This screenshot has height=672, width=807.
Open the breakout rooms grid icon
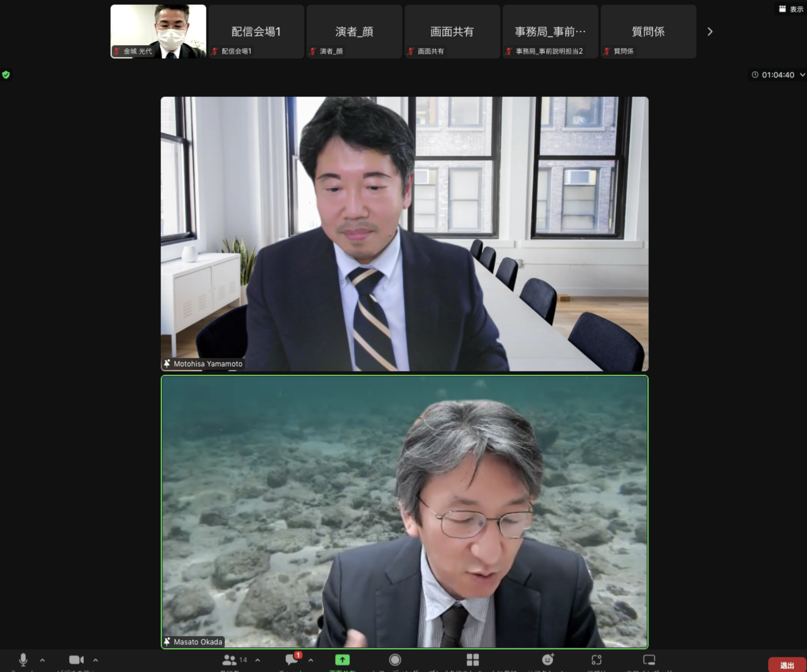pos(472,659)
